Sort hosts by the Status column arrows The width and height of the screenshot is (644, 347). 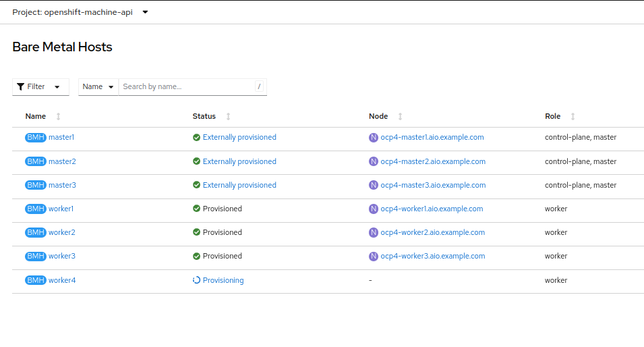pos(228,117)
